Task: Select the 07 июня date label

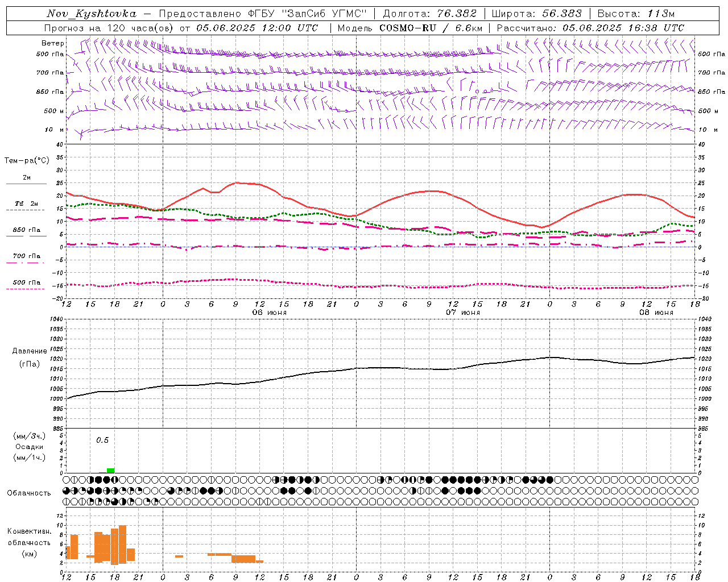Action: (463, 313)
